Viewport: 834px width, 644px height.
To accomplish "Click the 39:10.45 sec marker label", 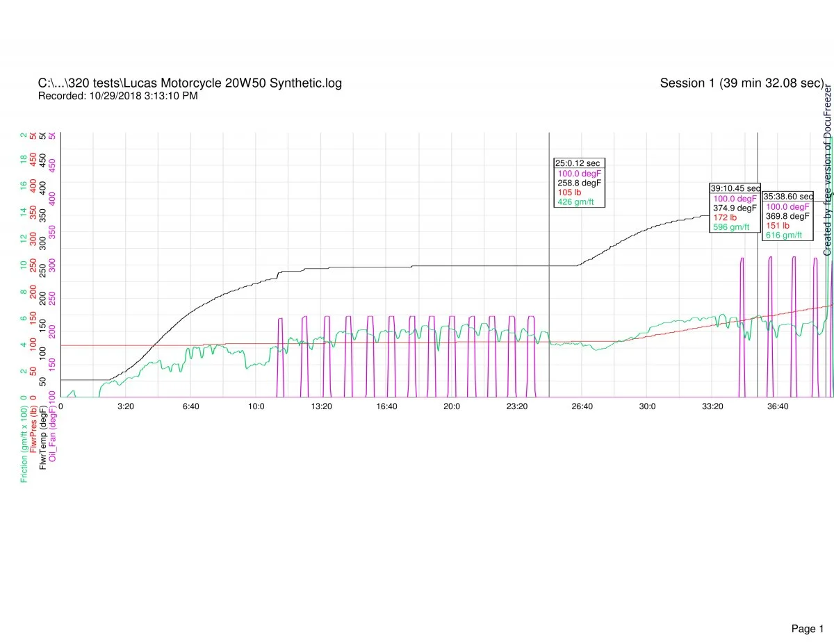I will (x=735, y=188).
